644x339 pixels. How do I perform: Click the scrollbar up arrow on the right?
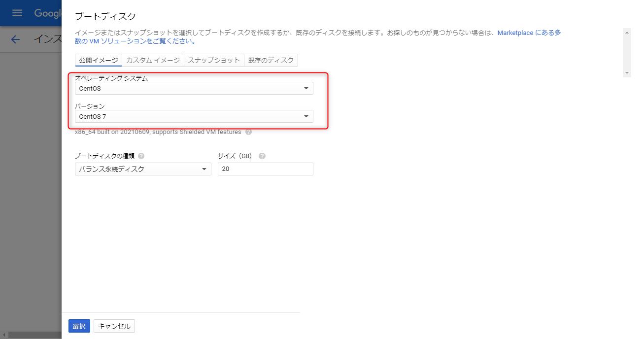click(627, 33)
